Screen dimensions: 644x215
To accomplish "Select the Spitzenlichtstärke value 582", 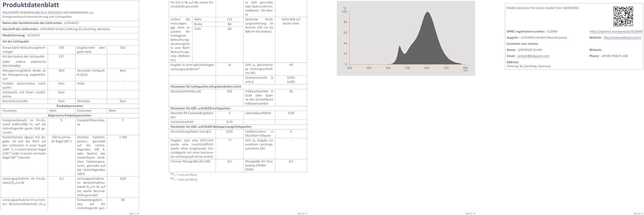I will tap(229, 91).
